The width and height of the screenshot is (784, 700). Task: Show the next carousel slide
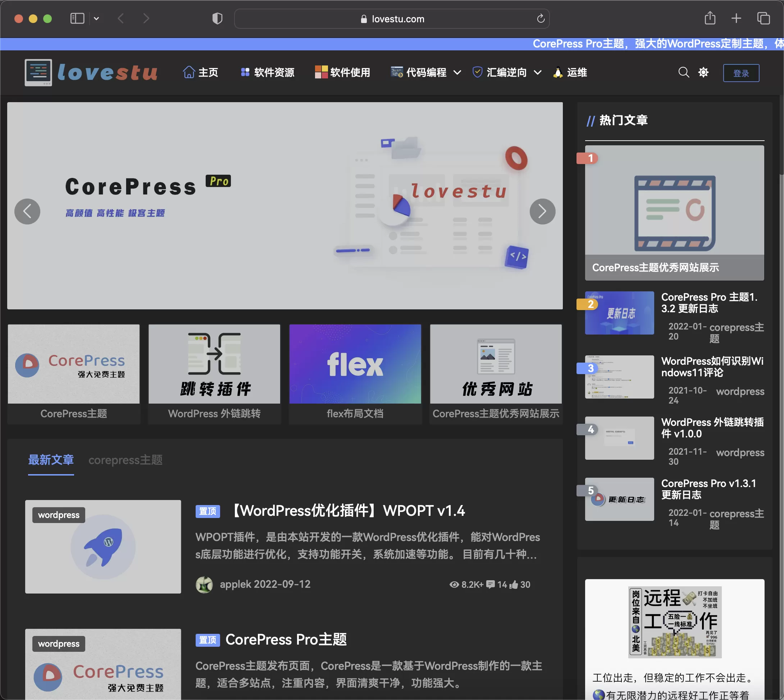tap(542, 211)
